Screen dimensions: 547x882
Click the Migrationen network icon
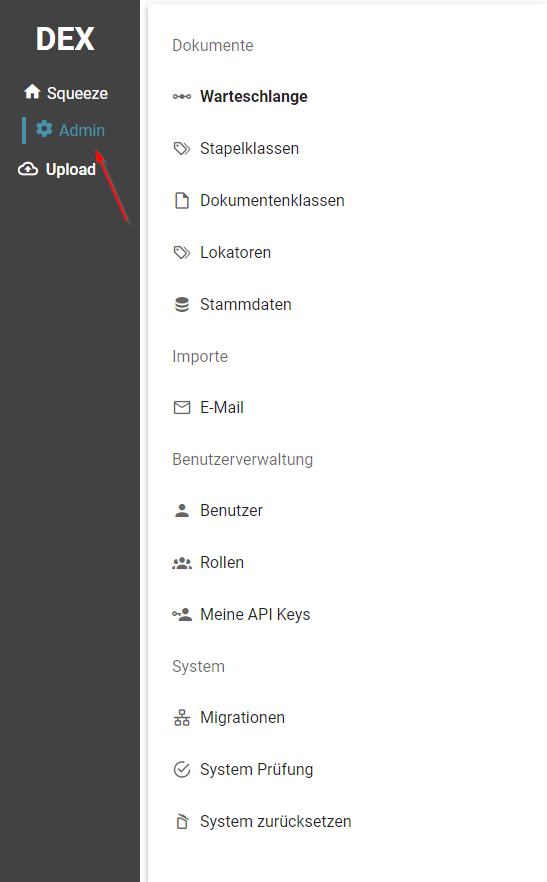[182, 718]
